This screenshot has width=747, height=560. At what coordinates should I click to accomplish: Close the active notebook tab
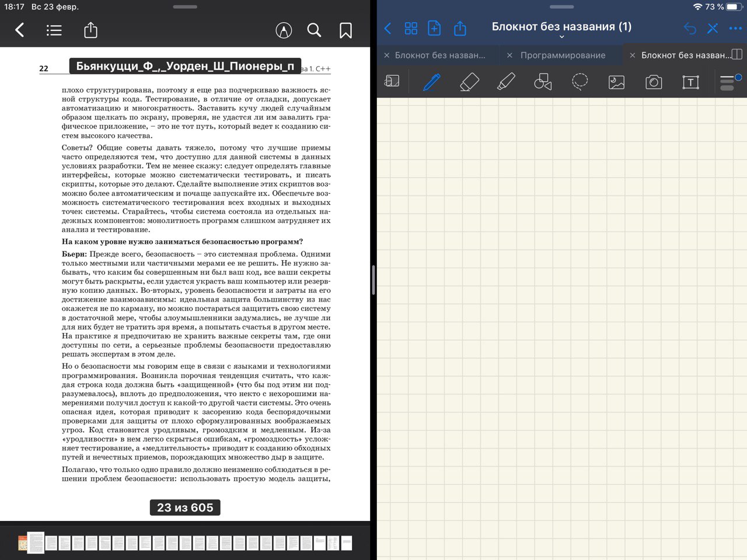632,55
